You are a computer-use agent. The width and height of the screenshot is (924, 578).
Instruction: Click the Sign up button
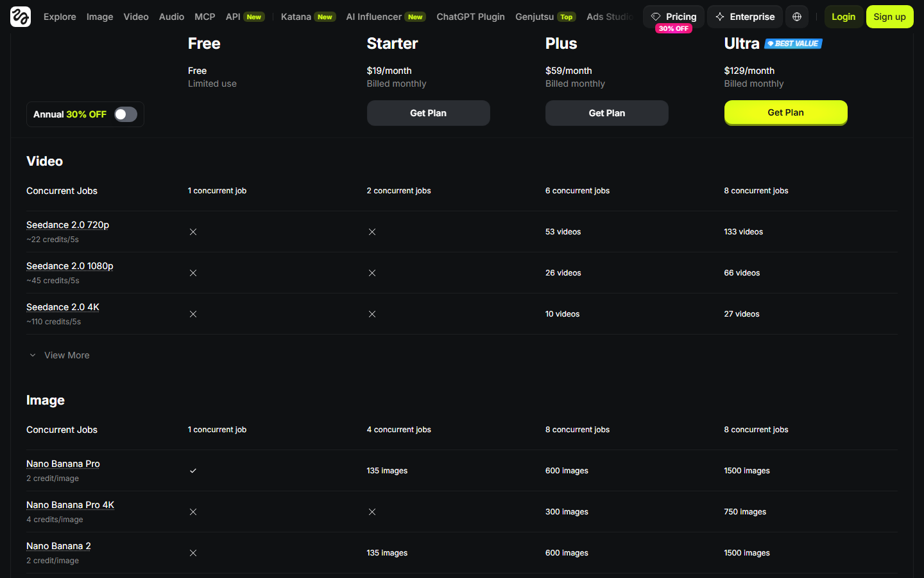[890, 17]
